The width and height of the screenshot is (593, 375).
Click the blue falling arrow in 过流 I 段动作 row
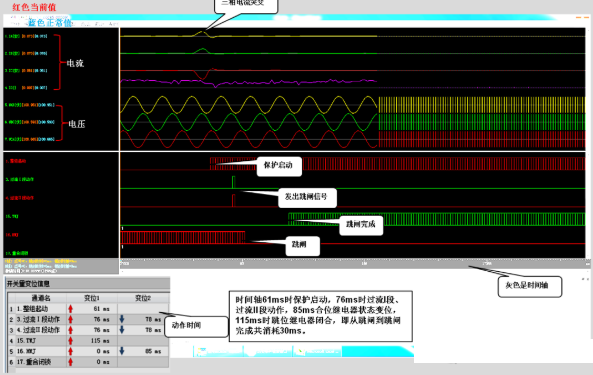[x=122, y=319]
